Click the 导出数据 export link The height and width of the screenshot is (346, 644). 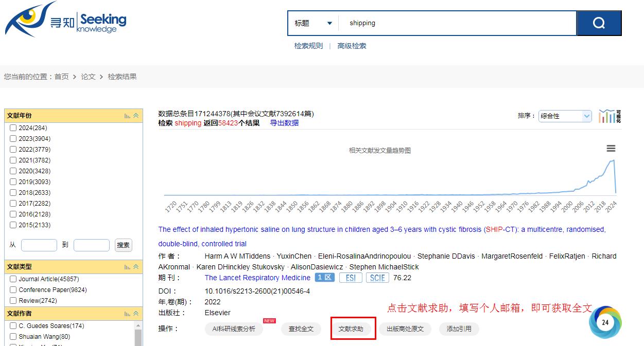point(284,123)
